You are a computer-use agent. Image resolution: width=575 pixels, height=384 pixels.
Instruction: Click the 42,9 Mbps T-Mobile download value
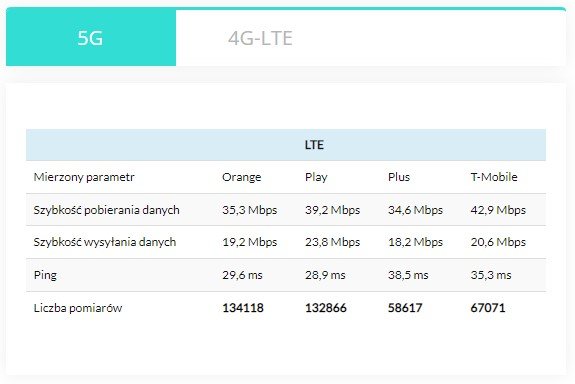point(498,210)
